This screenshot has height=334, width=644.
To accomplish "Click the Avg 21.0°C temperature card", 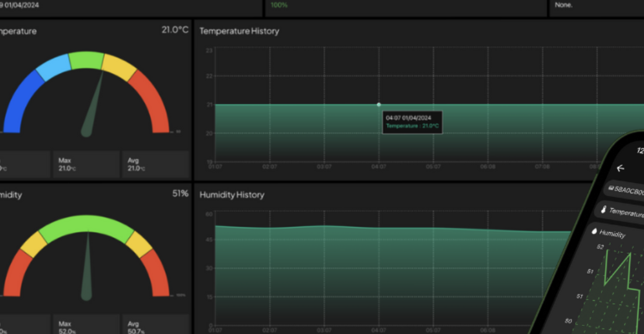I will tap(155, 164).
